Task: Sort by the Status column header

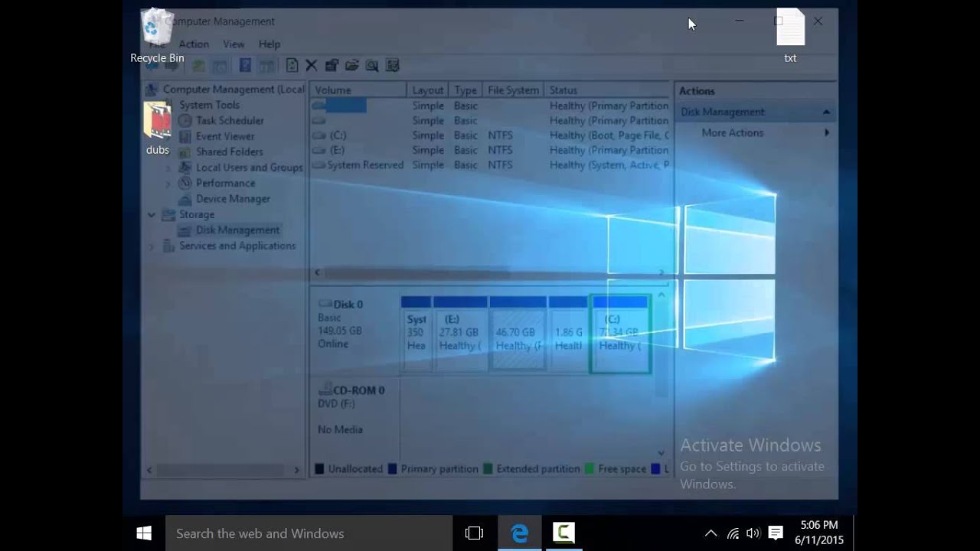Action: (607, 90)
